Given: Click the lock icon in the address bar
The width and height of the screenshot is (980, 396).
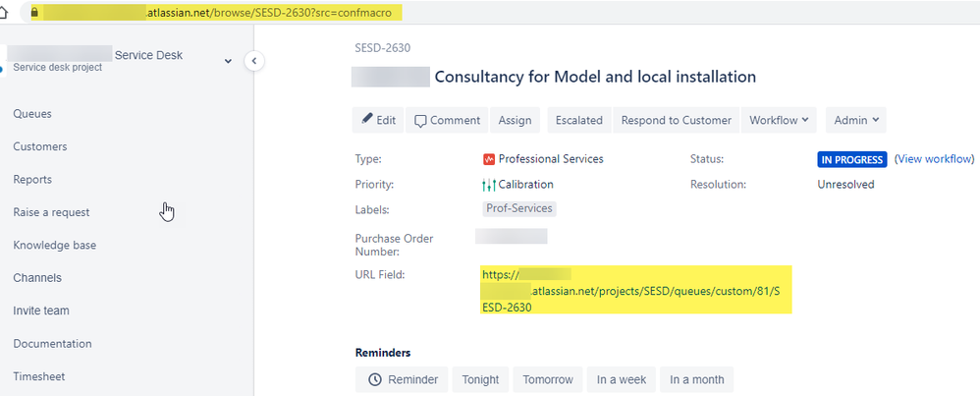Looking at the screenshot, I should click(35, 12).
